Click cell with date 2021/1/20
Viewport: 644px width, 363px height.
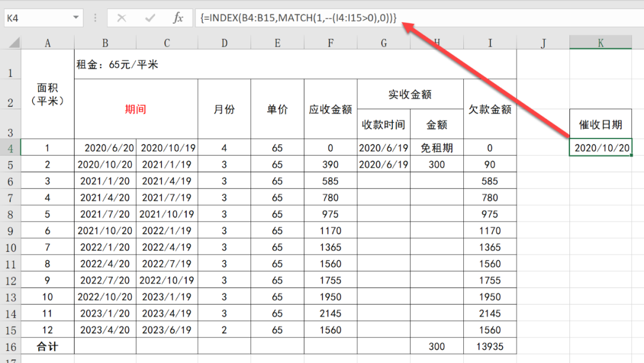[105, 181]
